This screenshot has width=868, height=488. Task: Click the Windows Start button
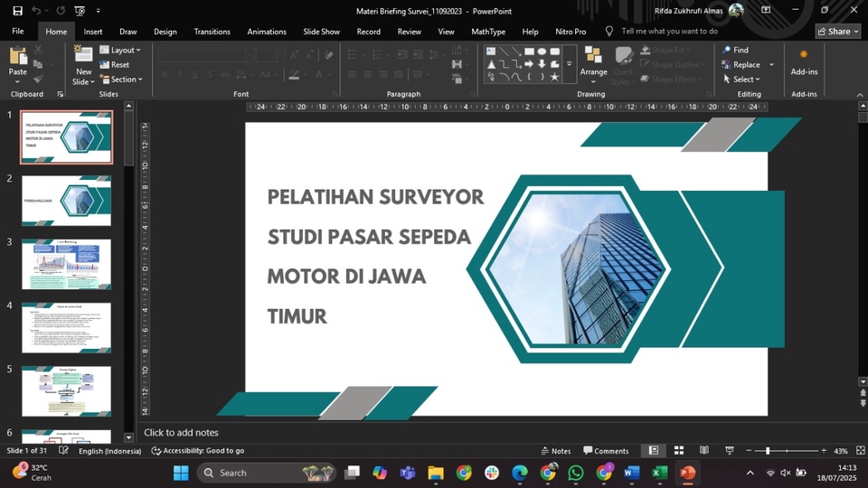tap(181, 473)
